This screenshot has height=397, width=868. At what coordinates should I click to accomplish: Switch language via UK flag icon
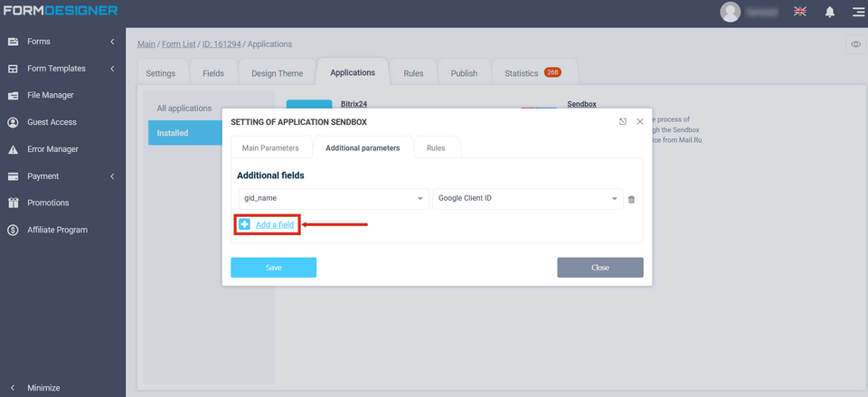pyautogui.click(x=800, y=11)
